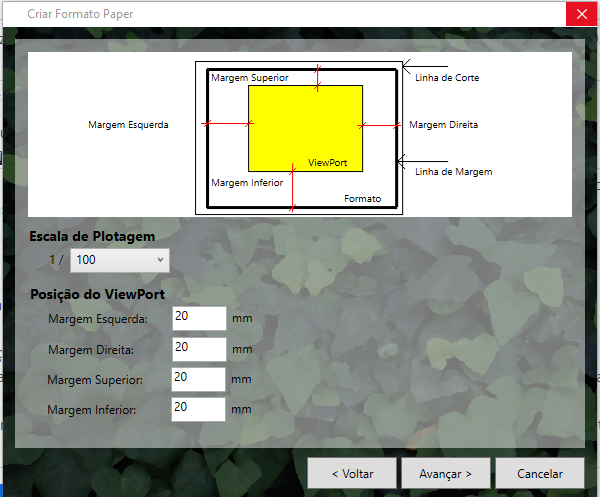Click Margem Esquerda label in the diagram
Image resolution: width=600 pixels, height=497 pixels.
[x=128, y=125]
